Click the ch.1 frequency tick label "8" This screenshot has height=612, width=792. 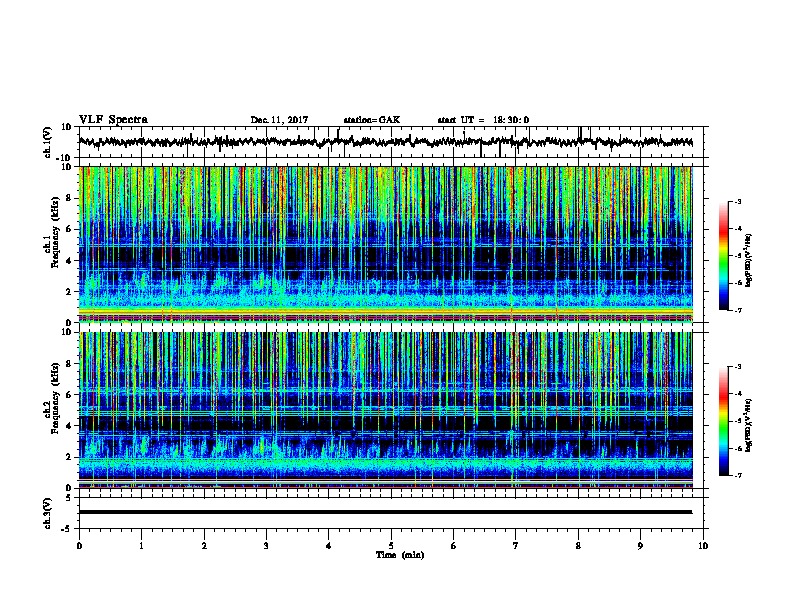[70, 198]
